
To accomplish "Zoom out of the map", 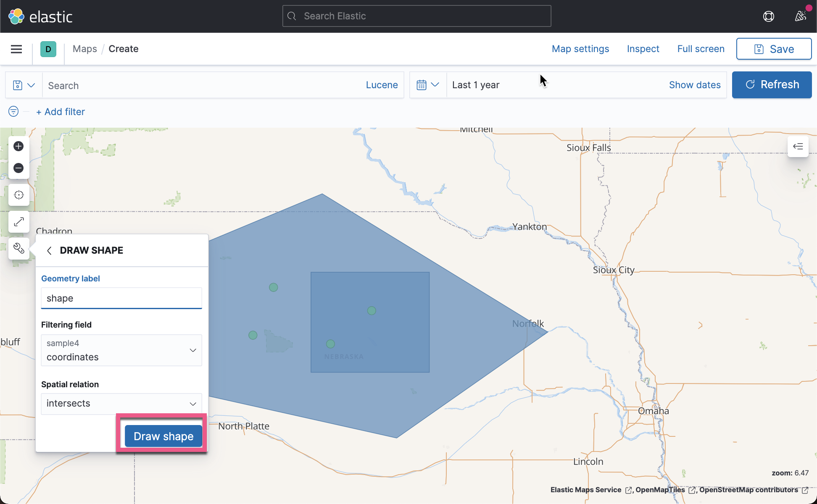I will click(18, 168).
